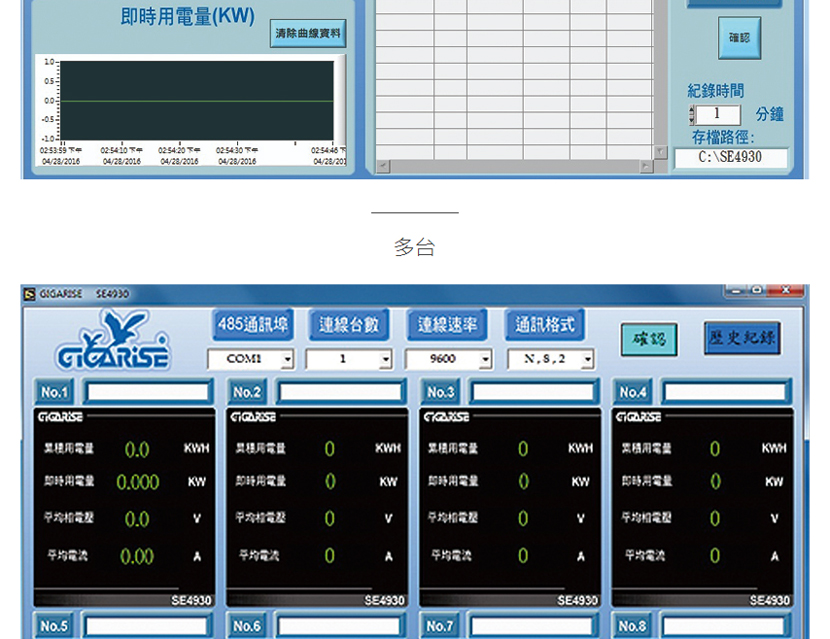Click the record time minutes stepper arrows

click(x=691, y=114)
